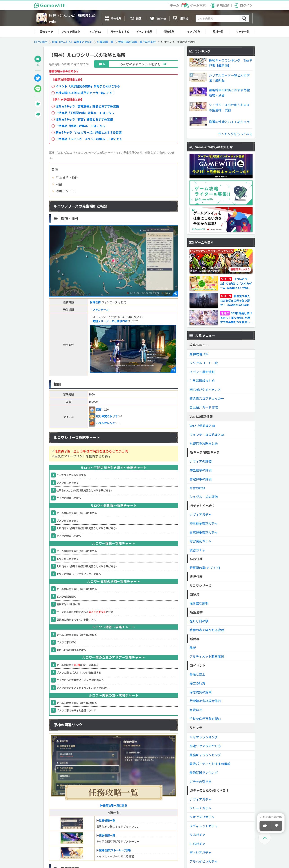
Task: Click the green comment bubble icon in left sidebar
Action: click(38, 59)
